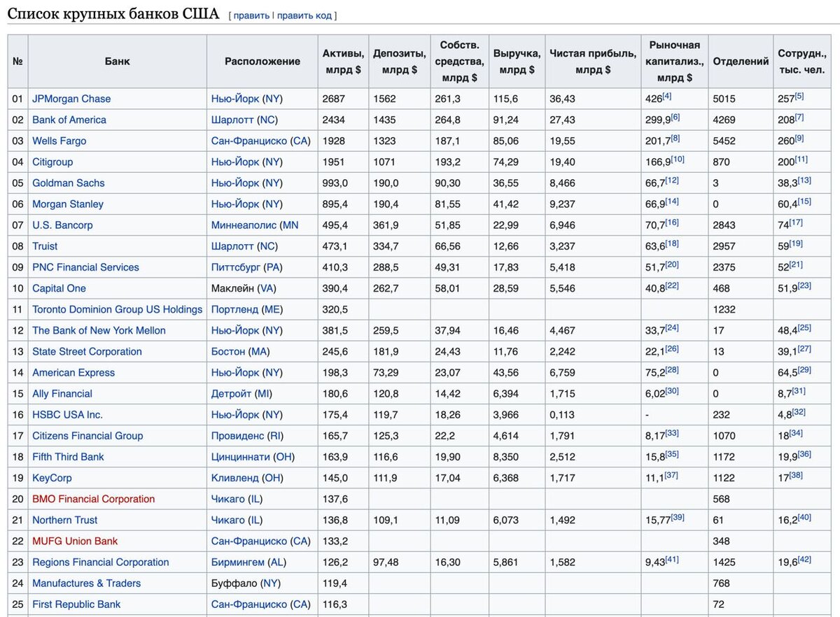The height and width of the screenshot is (617, 840).
Task: Open the Кливленд location link
Action: (x=235, y=478)
